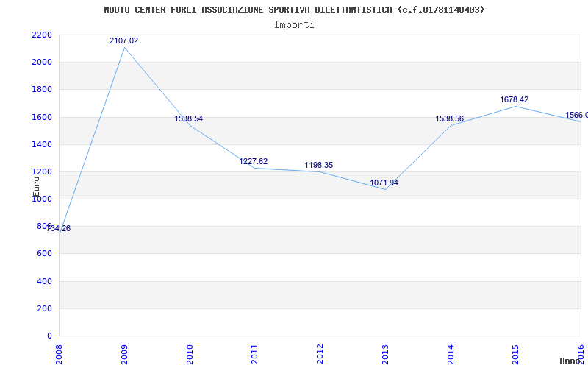Image resolution: width=588 pixels, height=368 pixels.
Task: Select the 400 y-axis tick label
Action: click(44, 281)
